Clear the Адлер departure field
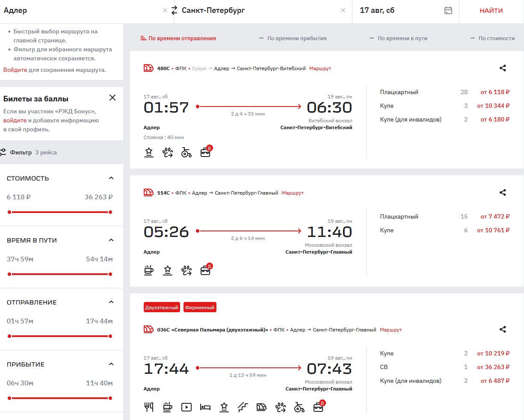The width and height of the screenshot is (524, 420). coord(165,10)
